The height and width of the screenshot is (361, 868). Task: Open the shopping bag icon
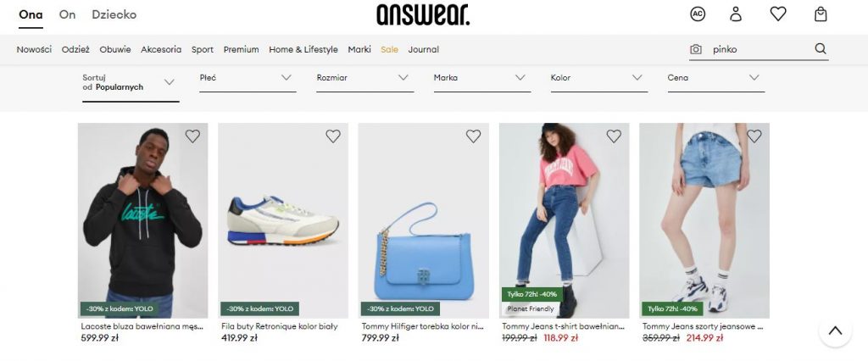pyautogui.click(x=821, y=14)
